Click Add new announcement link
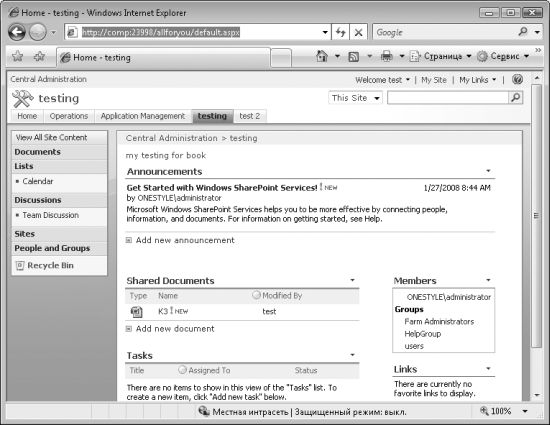The height and width of the screenshot is (425, 550). point(185,240)
